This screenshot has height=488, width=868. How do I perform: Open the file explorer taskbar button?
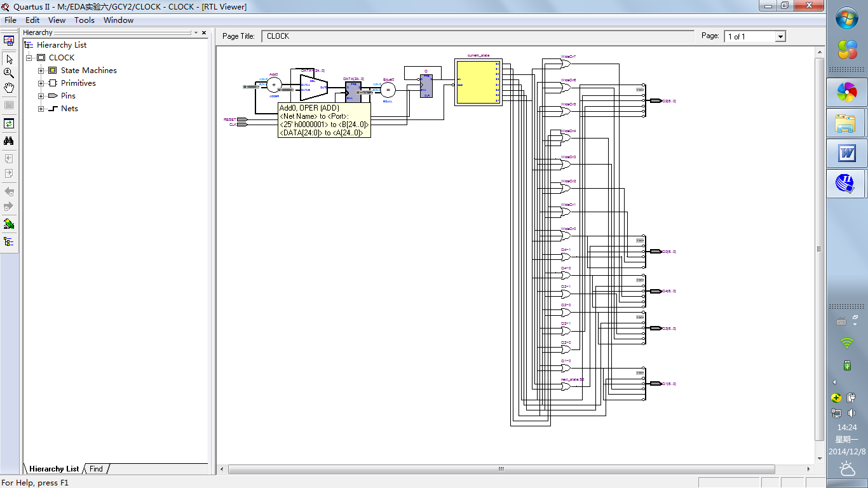847,123
